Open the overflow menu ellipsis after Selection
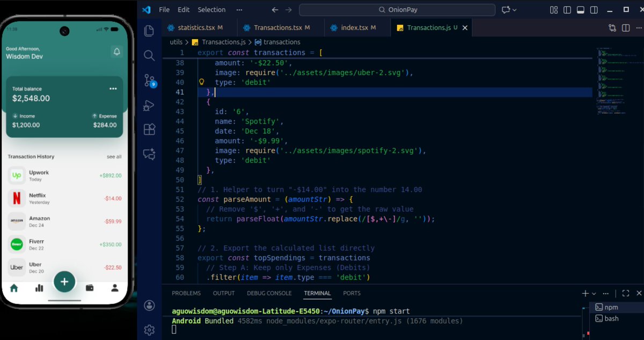 pos(239,10)
